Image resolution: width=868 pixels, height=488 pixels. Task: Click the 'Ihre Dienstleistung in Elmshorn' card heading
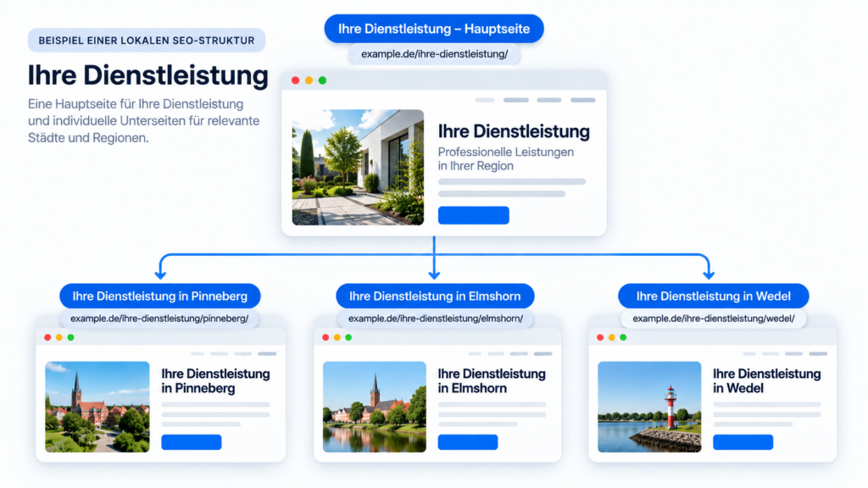point(492,380)
